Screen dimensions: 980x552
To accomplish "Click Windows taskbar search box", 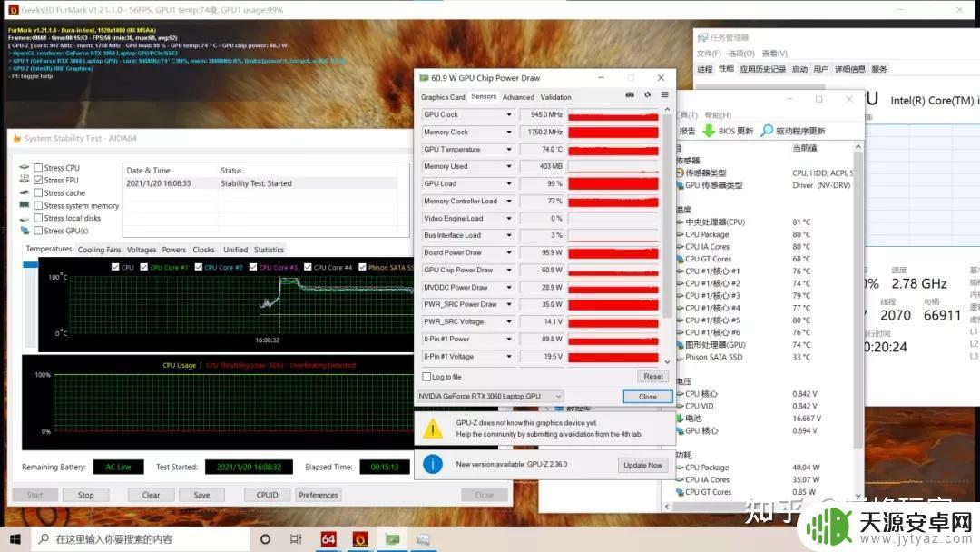I will pyautogui.click(x=140, y=539).
